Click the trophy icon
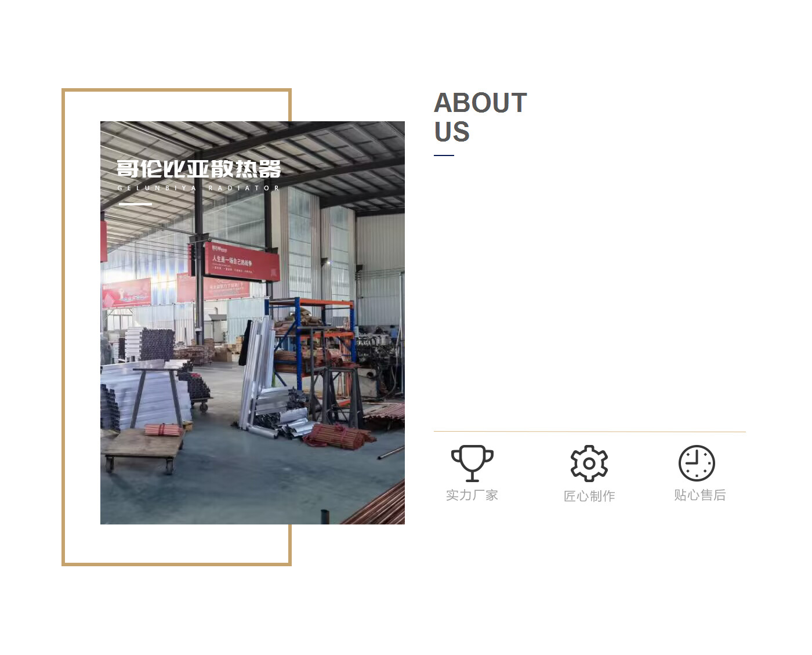Screen dimensions: 812x655 click(472, 464)
